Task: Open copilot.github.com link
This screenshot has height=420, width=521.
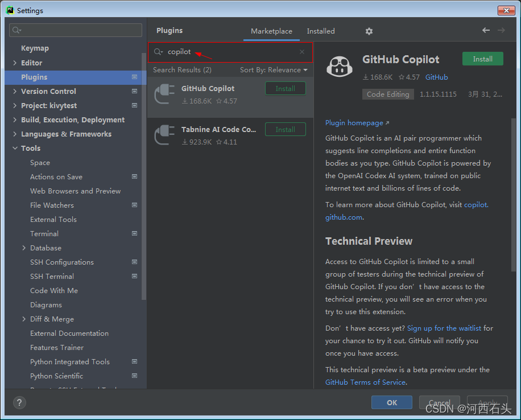Action: coord(476,205)
